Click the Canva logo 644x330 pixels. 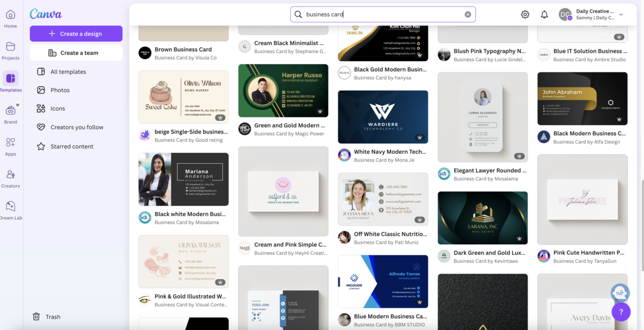tap(46, 14)
